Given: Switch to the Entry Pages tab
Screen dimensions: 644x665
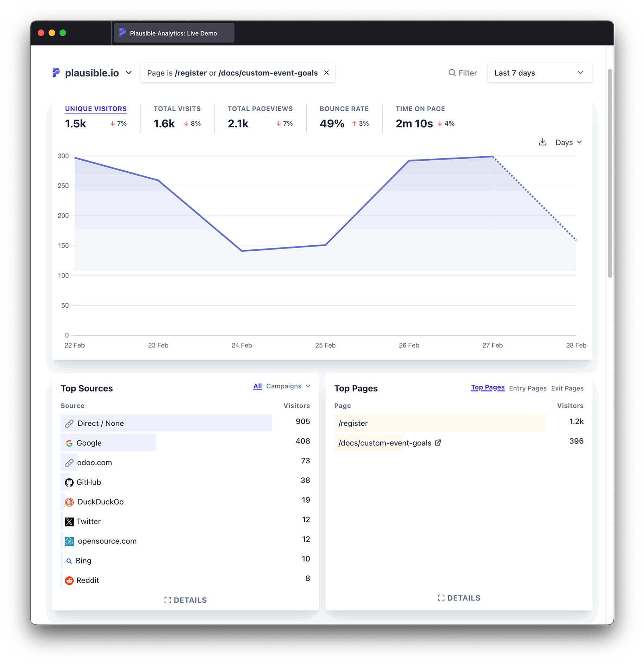Looking at the screenshot, I should [527, 388].
